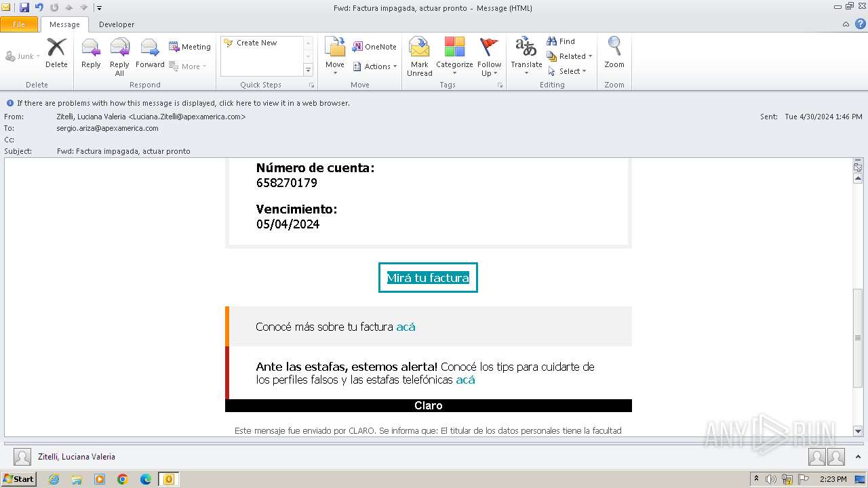The height and width of the screenshot is (488, 868).
Task: Forward this email
Action: [150, 53]
